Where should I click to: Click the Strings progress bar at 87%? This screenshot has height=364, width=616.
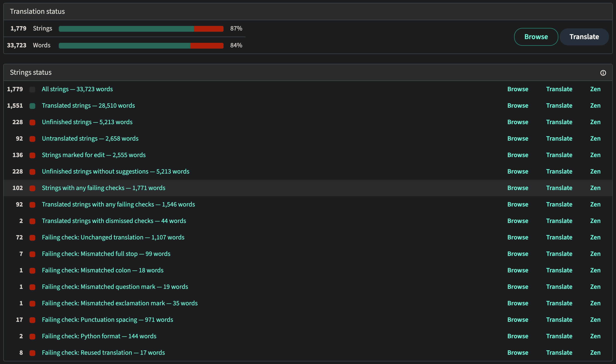coord(141,29)
